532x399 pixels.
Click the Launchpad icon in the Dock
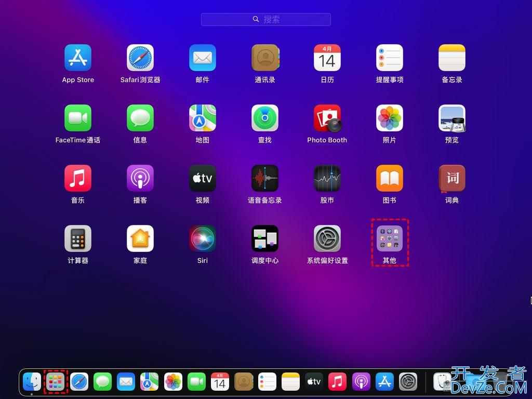tap(55, 382)
